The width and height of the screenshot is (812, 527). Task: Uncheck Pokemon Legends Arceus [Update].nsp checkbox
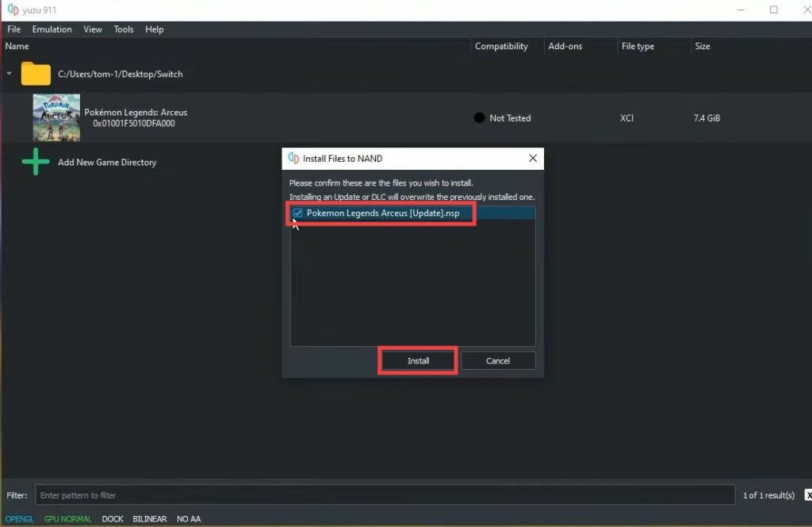tap(298, 213)
